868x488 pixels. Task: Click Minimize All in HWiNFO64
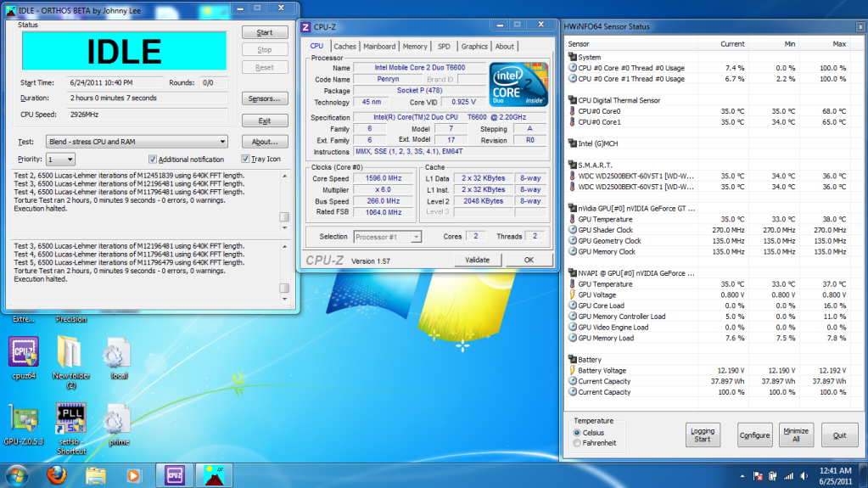pyautogui.click(x=796, y=435)
